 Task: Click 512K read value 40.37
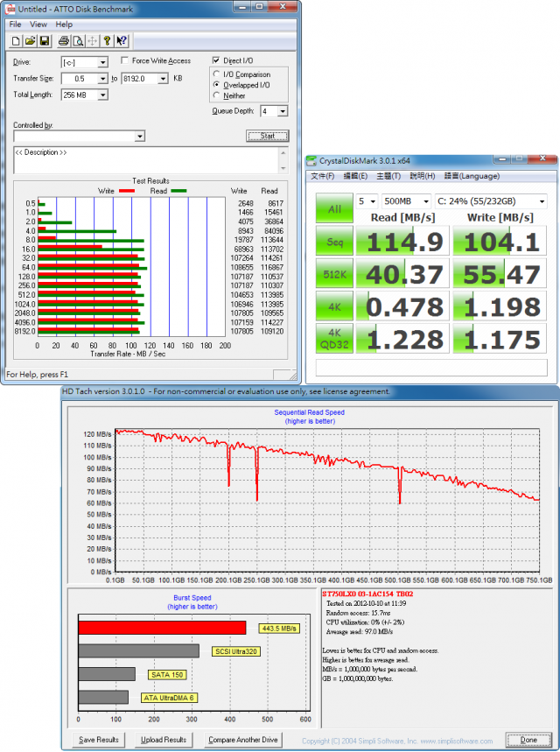[x=402, y=274]
